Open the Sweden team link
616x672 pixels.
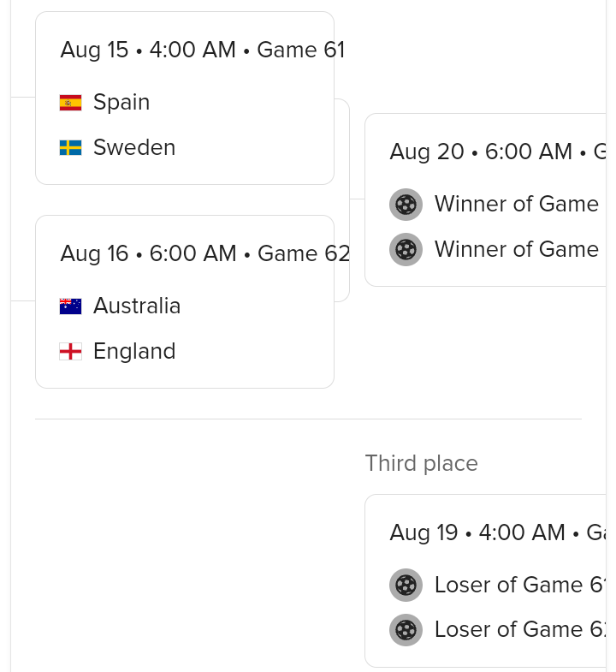[134, 147]
